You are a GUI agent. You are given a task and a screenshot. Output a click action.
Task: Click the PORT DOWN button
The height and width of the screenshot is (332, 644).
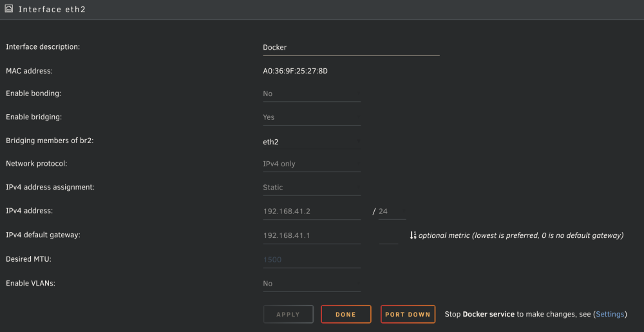(x=408, y=315)
